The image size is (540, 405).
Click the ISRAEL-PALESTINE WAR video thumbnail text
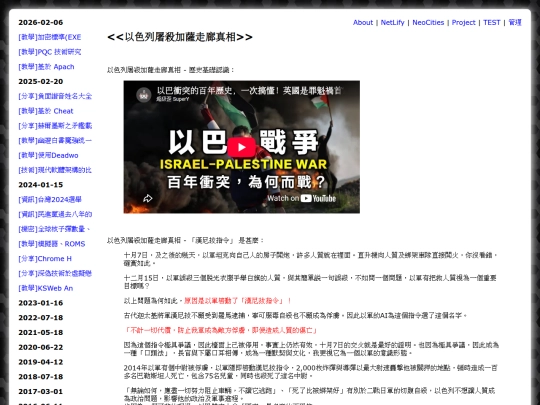pos(243,164)
